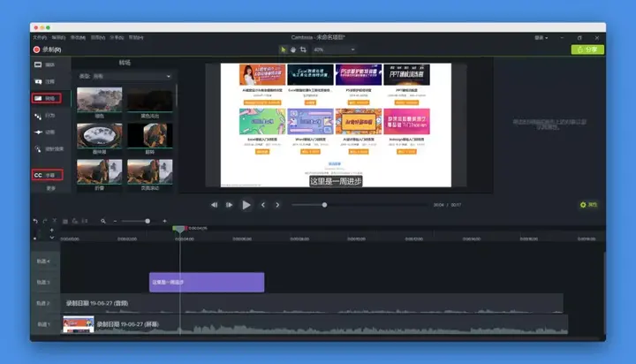Click the redo arrow in timeline toolbar
Screen dimensions: 636x364
(45, 221)
